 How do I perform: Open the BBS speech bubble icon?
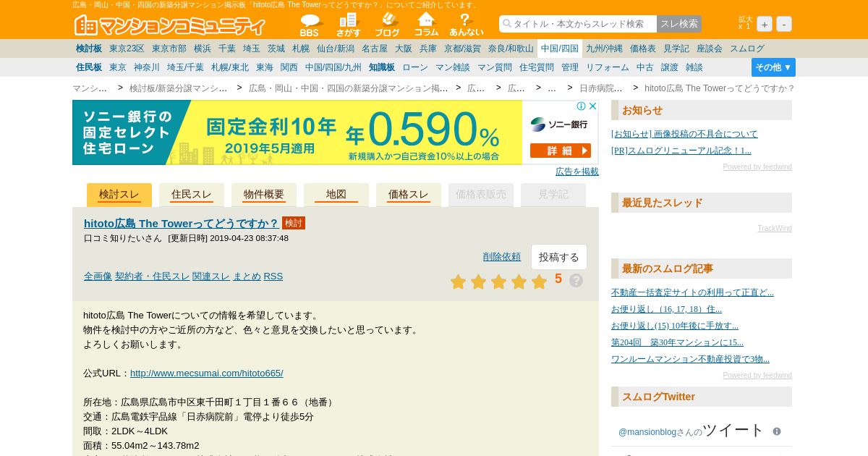click(310, 25)
